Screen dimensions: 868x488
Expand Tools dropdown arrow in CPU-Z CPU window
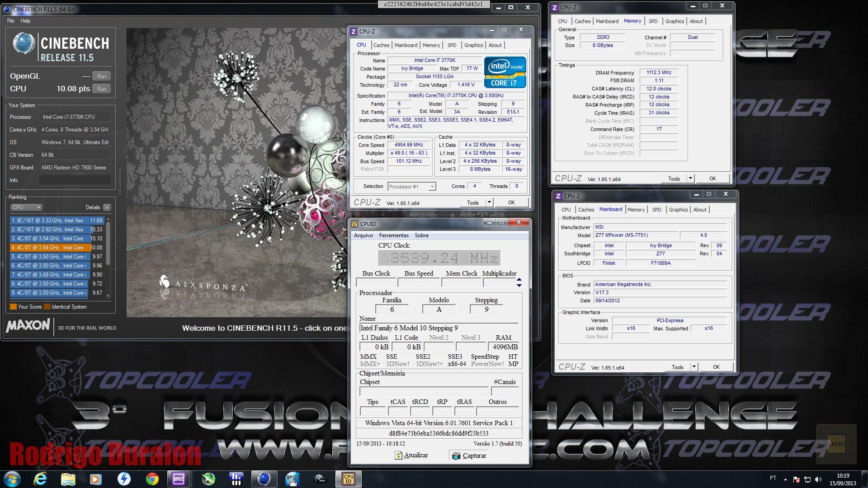[x=489, y=202]
